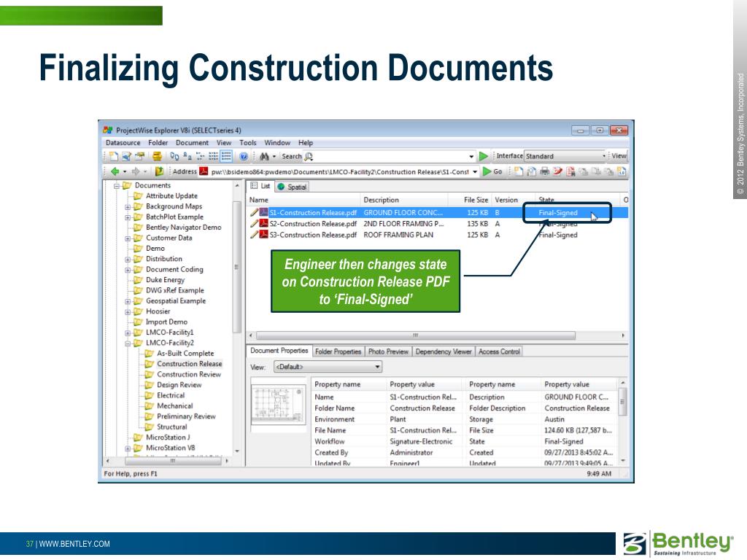Click the grey forward navigation arrow
The image size is (747, 560).
tap(136, 171)
